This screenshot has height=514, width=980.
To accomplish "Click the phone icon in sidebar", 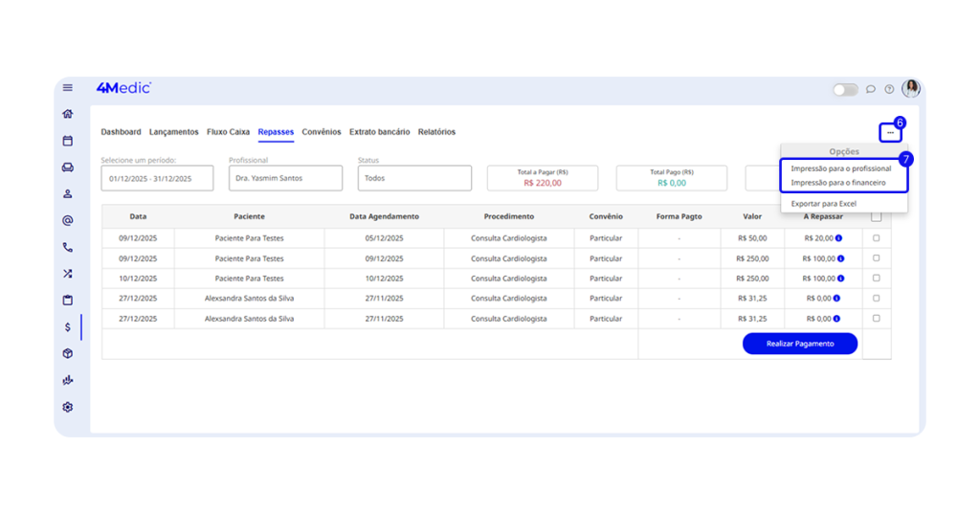I will pyautogui.click(x=68, y=247).
